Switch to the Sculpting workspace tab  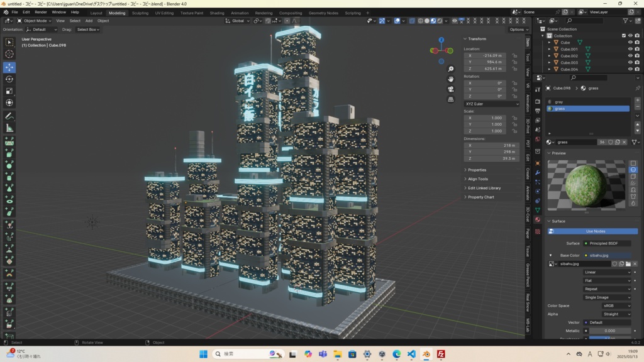tap(140, 13)
